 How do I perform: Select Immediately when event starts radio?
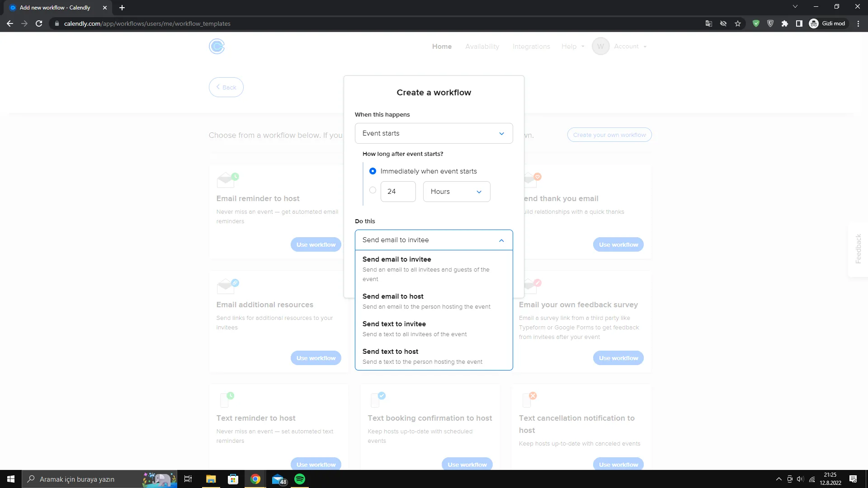(x=373, y=171)
